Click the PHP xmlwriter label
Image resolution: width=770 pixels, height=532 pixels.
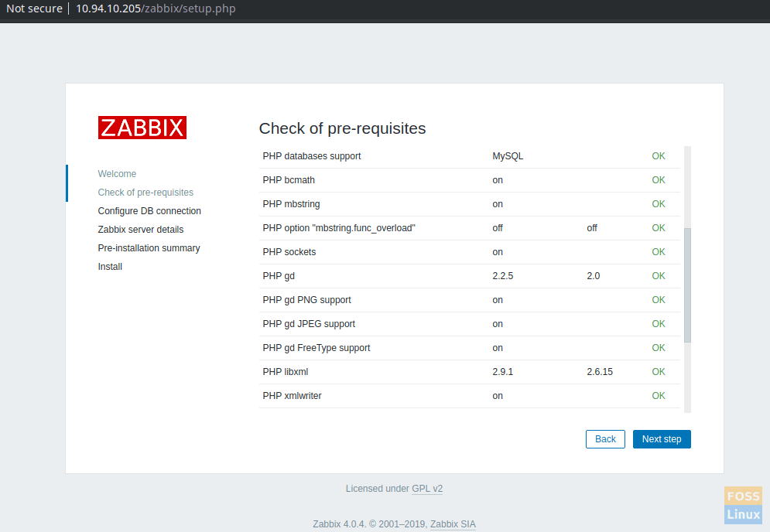pos(293,396)
